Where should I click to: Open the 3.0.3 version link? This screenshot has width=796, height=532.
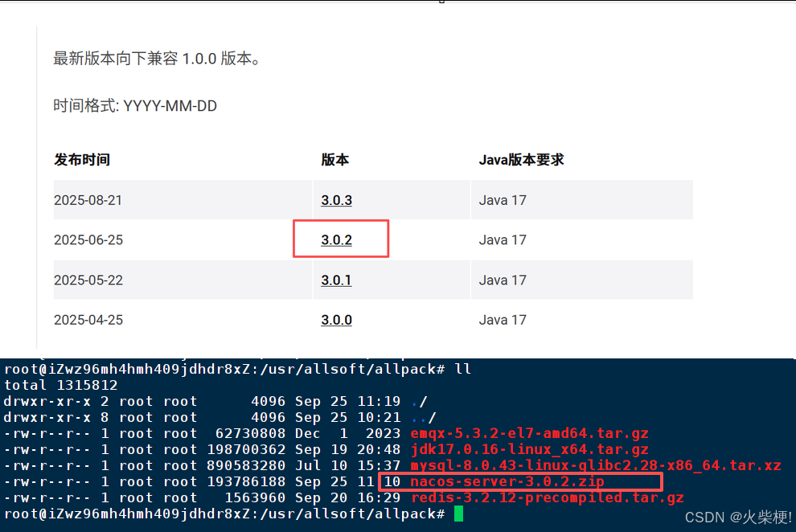336,200
